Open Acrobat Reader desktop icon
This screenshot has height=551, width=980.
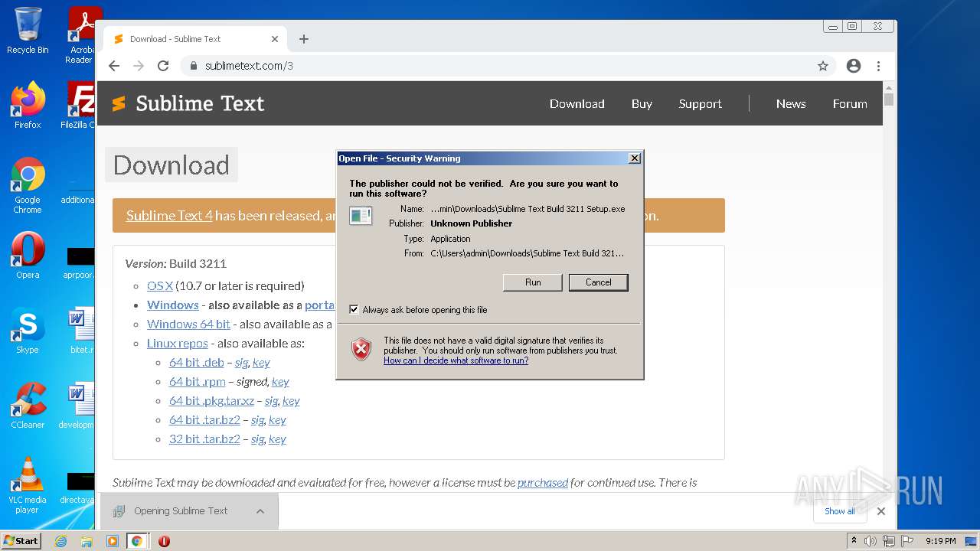(x=81, y=35)
